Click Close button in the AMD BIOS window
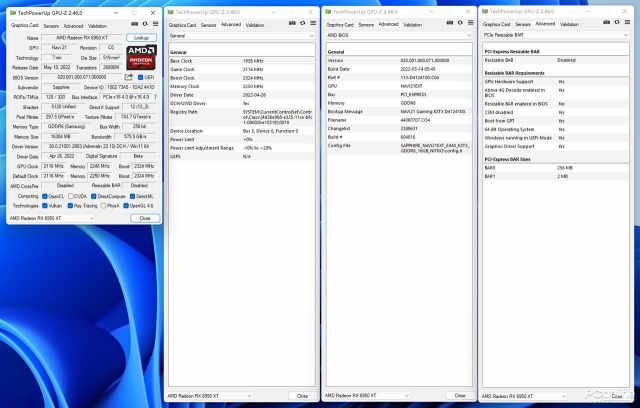Screen dimensions: 640x408 pyautogui.click(x=460, y=395)
